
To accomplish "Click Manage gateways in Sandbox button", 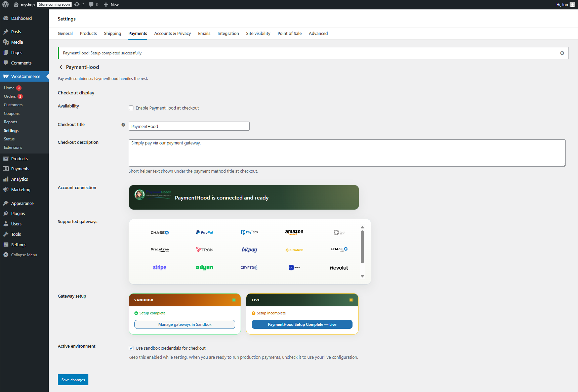I will pyautogui.click(x=185, y=324).
